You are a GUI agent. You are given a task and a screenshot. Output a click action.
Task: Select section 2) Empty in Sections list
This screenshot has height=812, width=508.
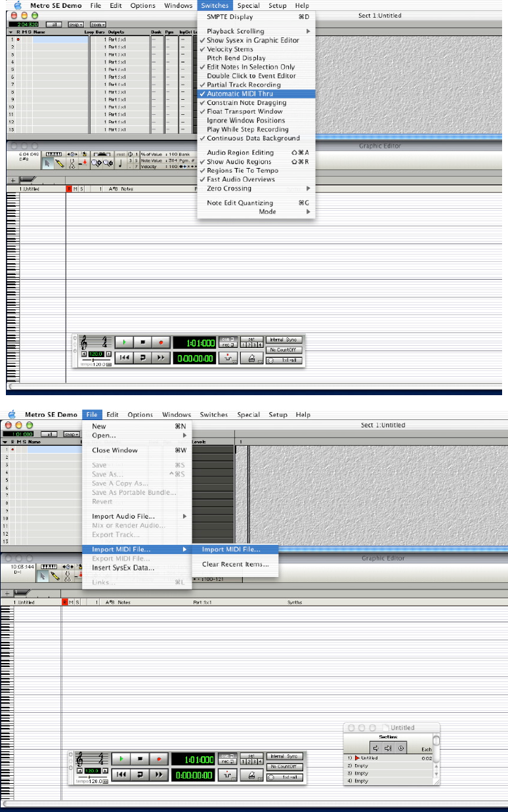pyautogui.click(x=388, y=765)
